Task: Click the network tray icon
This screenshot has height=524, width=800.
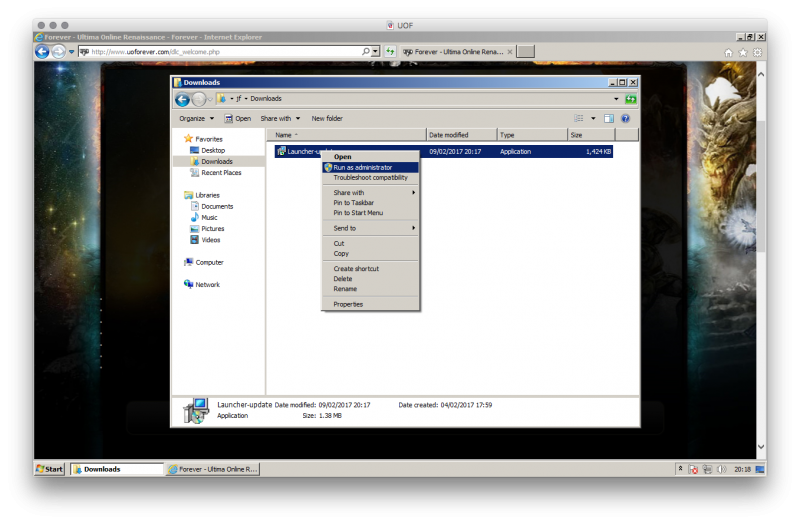Action: 707,469
